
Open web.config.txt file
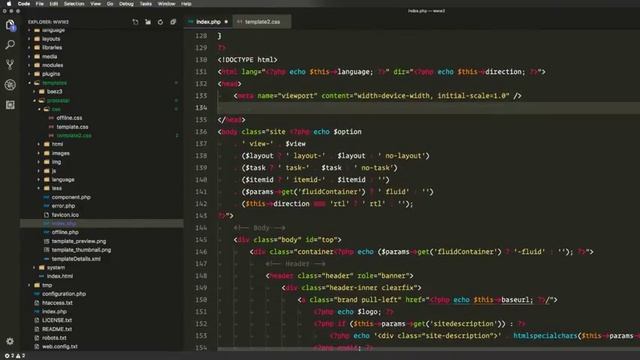(60, 347)
